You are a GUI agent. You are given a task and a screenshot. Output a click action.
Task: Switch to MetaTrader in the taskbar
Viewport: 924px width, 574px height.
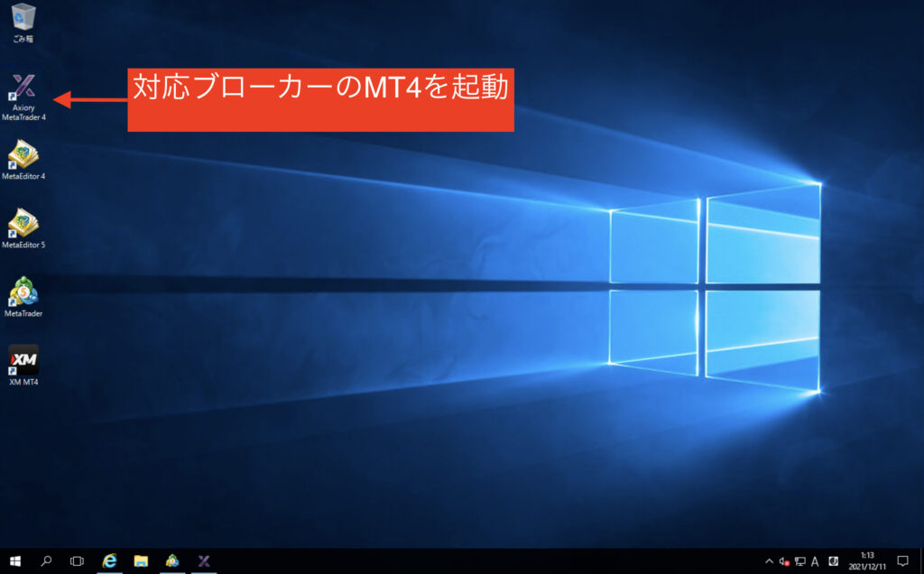tap(172, 560)
